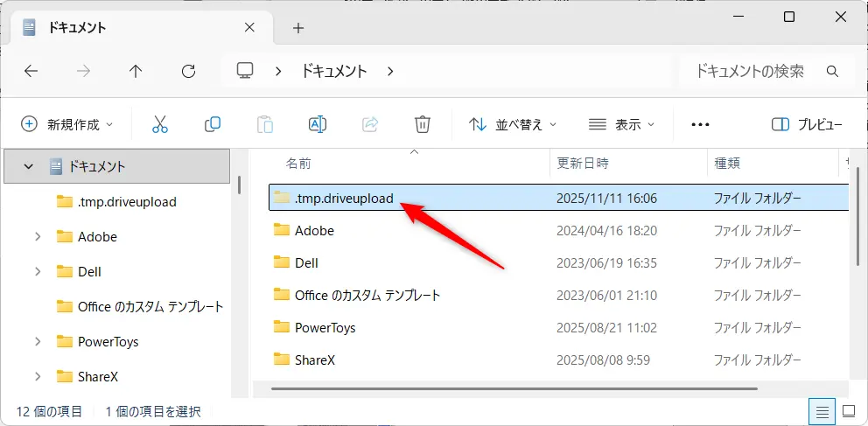Open the 新規作成 dropdown
Screen dimensions: 868x426
[67, 124]
